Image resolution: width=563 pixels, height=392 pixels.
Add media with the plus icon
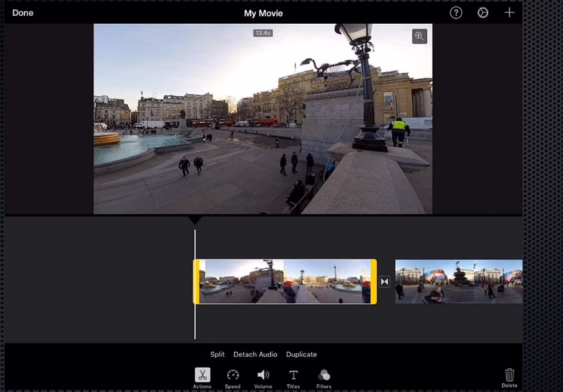[509, 13]
